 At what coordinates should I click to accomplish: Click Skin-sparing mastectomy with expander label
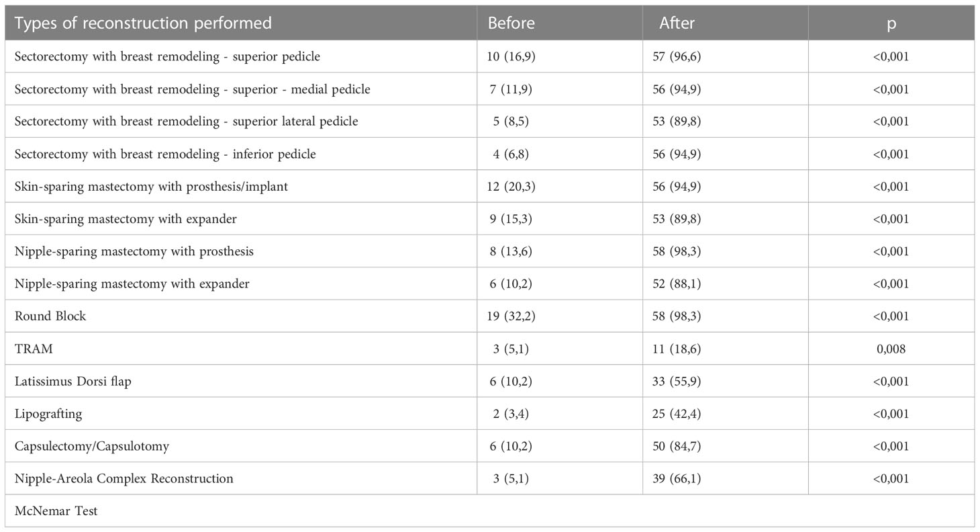[x=126, y=218]
